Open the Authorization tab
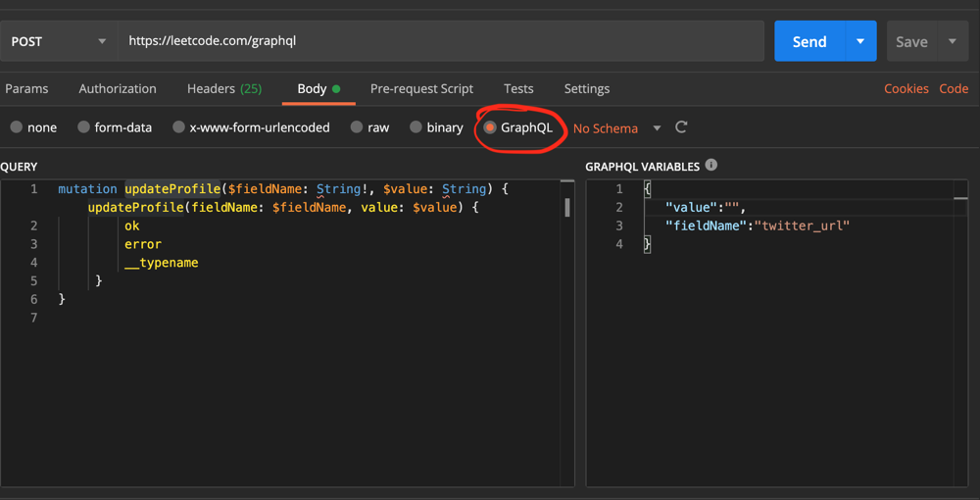This screenshot has height=500, width=980. pyautogui.click(x=118, y=88)
